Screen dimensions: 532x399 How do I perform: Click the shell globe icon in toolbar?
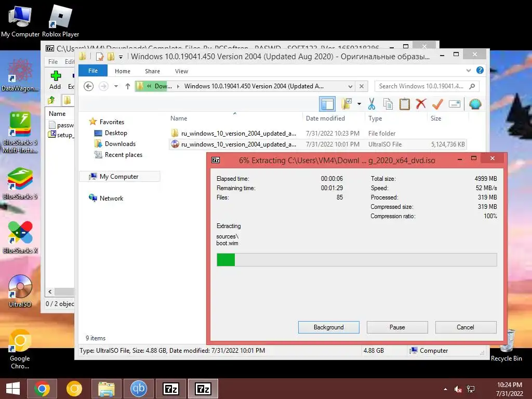475,104
